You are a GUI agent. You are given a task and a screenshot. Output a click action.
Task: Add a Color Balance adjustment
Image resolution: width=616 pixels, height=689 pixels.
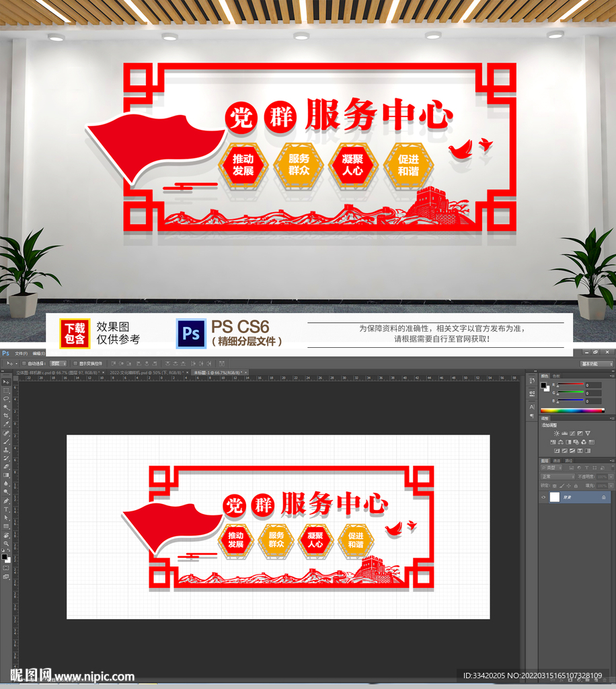[x=561, y=442]
